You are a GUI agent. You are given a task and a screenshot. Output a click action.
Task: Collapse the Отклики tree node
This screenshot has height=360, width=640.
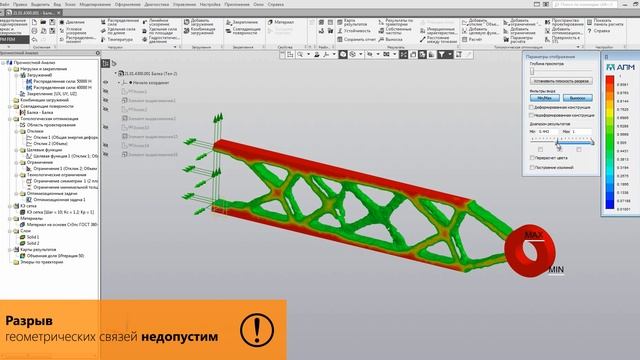tap(17, 131)
